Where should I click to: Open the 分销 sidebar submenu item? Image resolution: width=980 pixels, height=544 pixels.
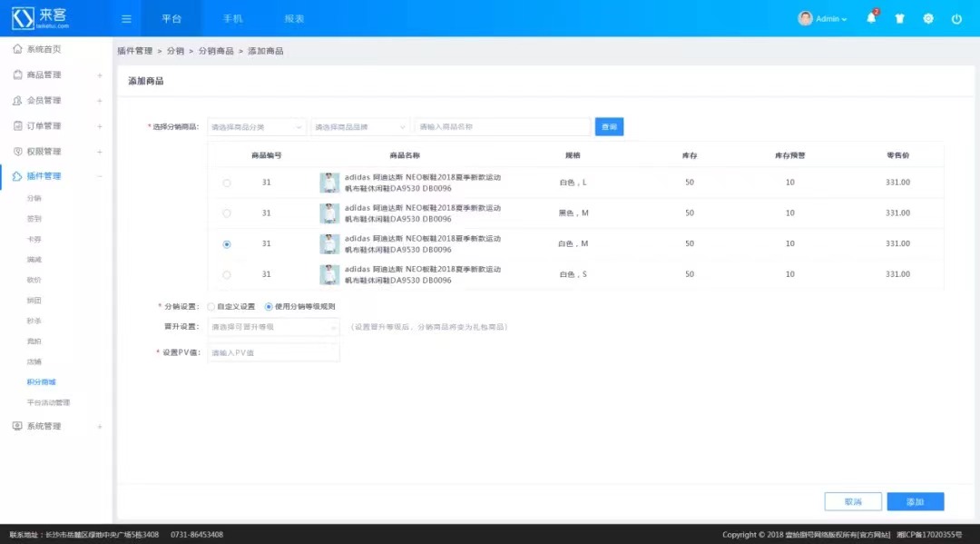[34, 198]
